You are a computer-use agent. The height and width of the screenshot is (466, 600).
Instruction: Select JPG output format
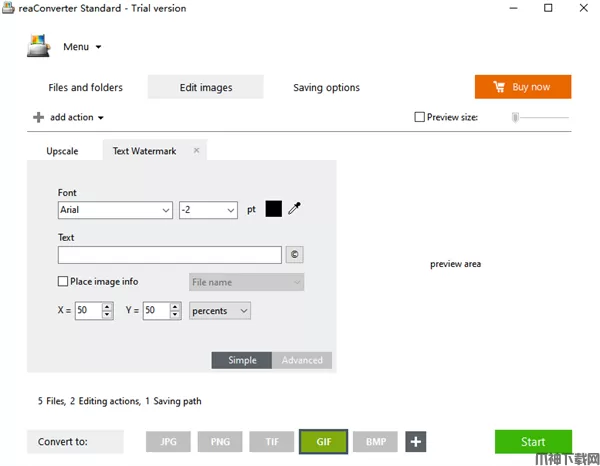pos(169,441)
